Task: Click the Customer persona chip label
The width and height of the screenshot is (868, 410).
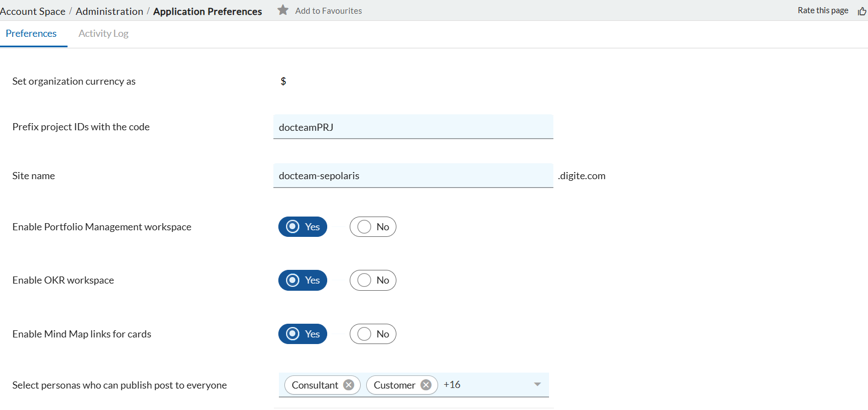Action: click(x=394, y=385)
